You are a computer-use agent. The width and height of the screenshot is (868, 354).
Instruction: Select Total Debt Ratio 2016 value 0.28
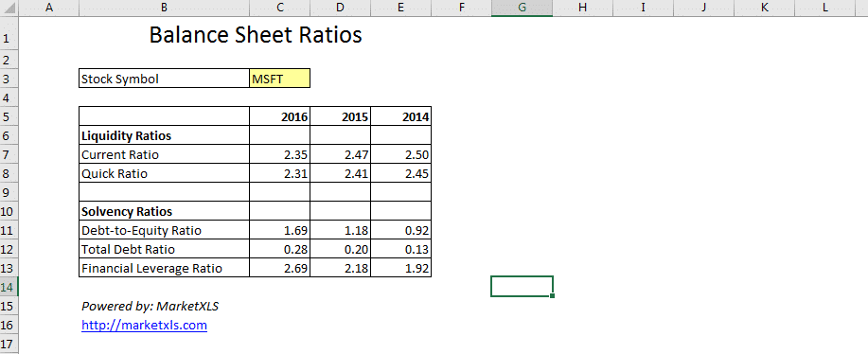279,249
